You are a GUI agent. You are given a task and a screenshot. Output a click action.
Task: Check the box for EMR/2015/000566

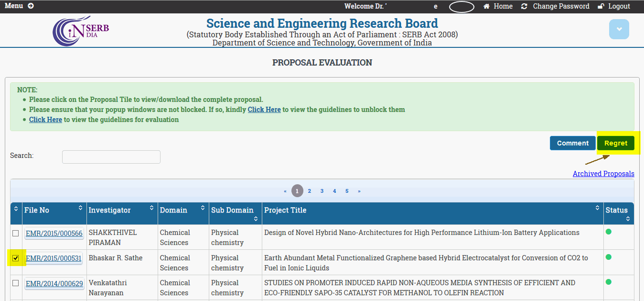point(16,233)
